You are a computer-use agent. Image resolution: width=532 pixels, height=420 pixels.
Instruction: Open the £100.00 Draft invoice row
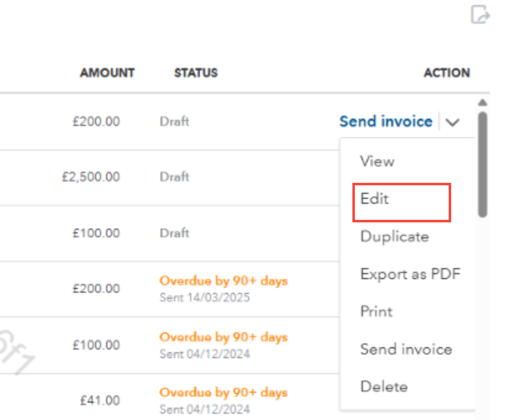pos(170,234)
